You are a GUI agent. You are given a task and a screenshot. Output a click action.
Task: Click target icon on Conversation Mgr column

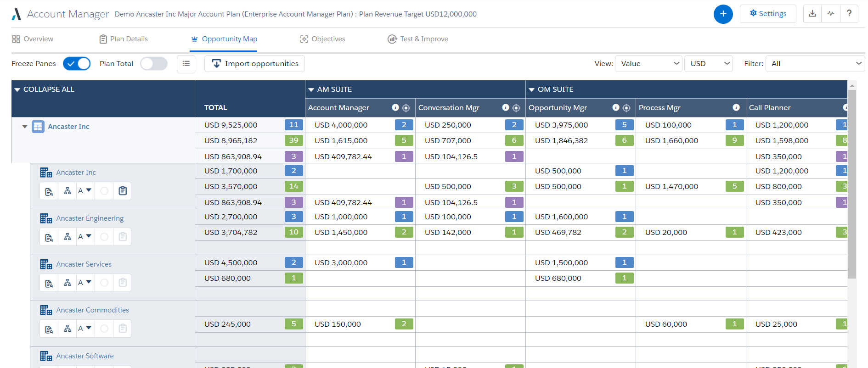pyautogui.click(x=516, y=108)
